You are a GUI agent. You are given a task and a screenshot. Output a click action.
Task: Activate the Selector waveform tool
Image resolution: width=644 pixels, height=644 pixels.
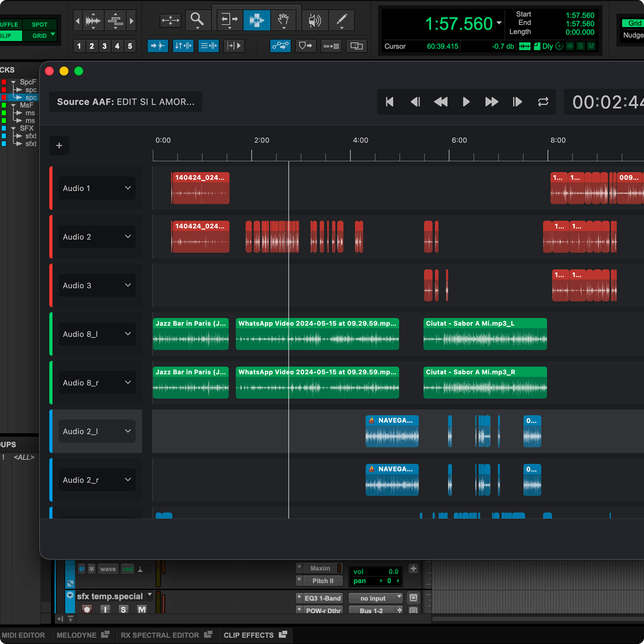click(x=257, y=20)
